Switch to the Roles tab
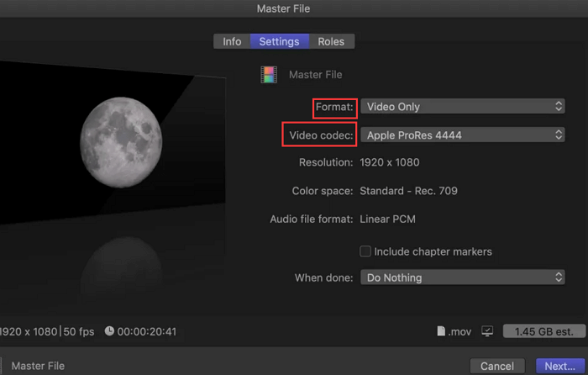588x375 pixels. point(331,41)
